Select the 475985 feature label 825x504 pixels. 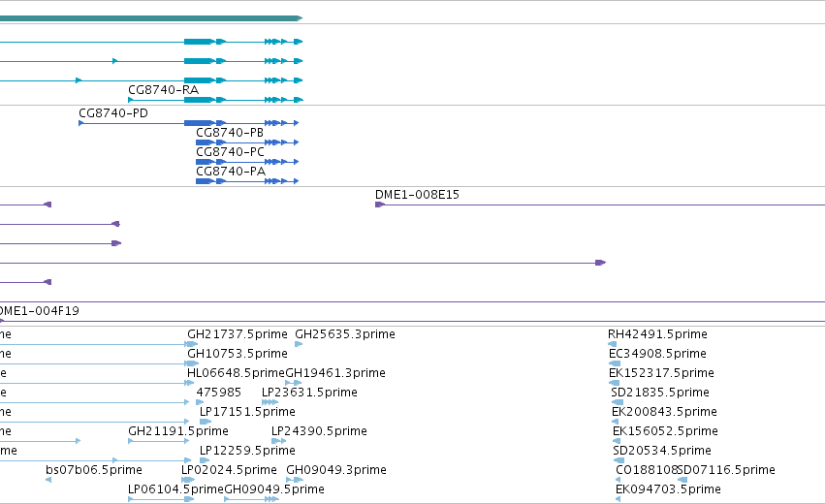218,393
